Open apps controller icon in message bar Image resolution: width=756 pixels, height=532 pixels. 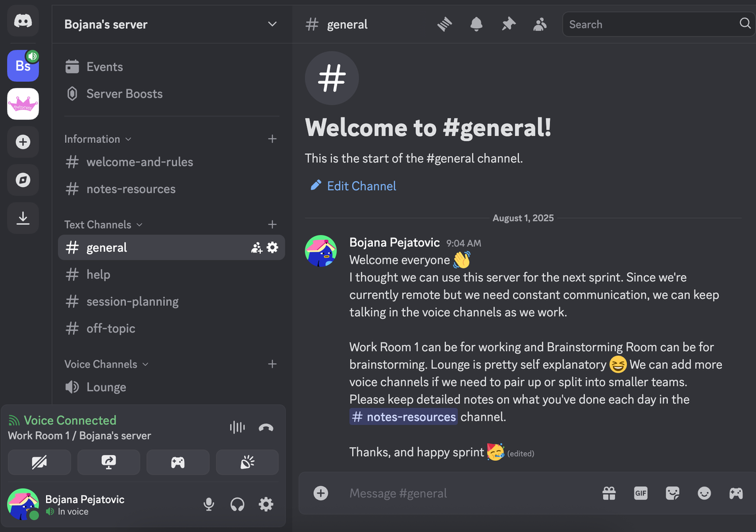point(736,493)
